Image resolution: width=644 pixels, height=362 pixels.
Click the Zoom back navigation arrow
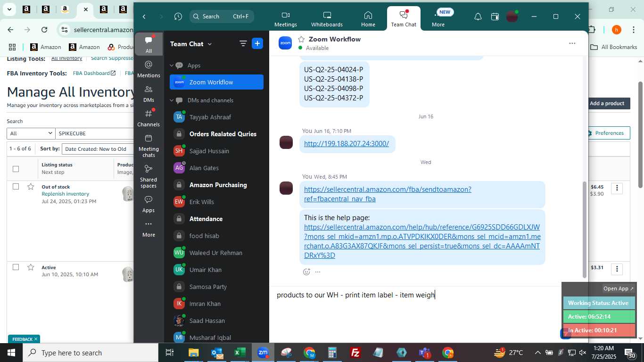[144, 16]
